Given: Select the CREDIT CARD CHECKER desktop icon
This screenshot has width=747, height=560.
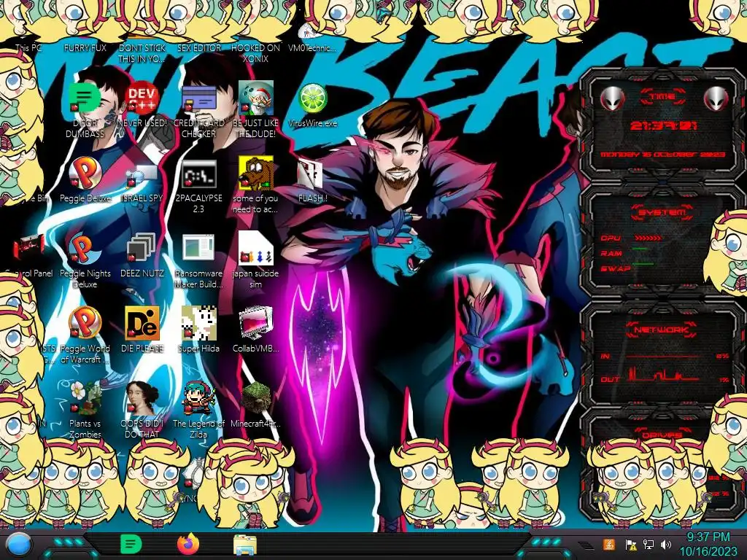Looking at the screenshot, I should 198,99.
